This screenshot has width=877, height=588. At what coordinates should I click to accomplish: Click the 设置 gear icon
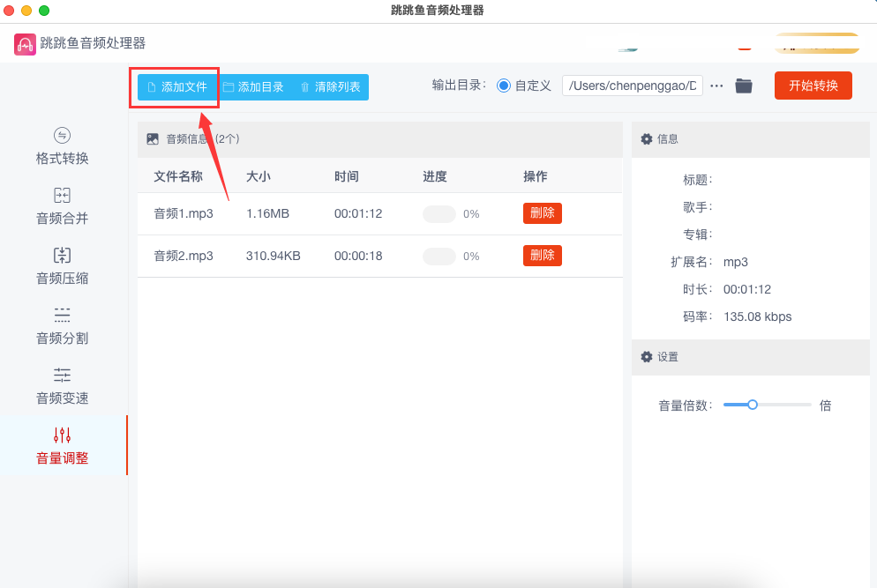point(647,357)
